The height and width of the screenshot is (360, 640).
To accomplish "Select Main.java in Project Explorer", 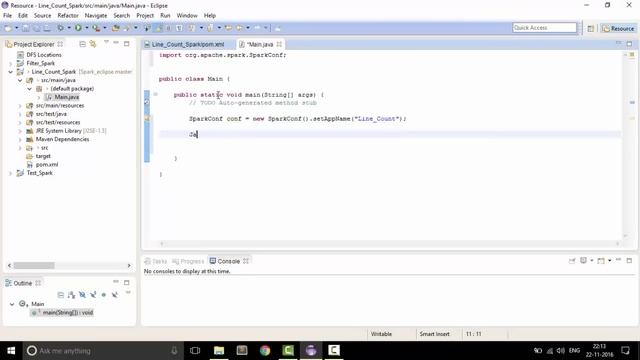I will click(67, 97).
